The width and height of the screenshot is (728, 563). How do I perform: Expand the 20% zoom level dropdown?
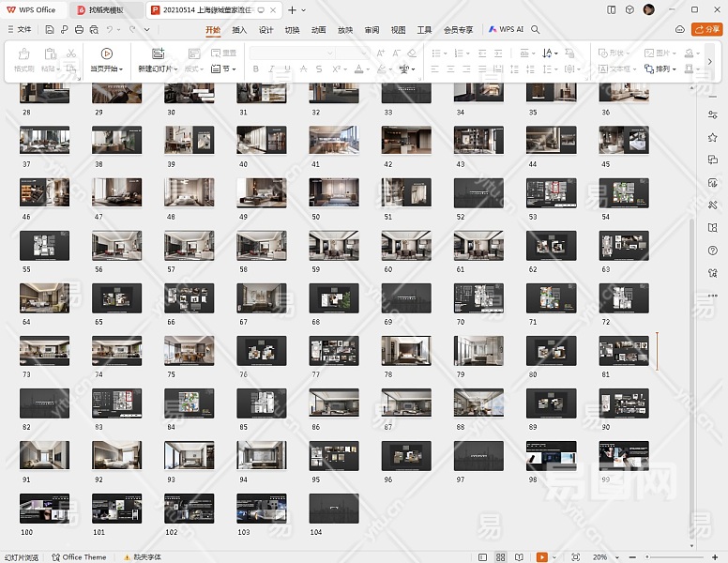[x=602, y=557]
